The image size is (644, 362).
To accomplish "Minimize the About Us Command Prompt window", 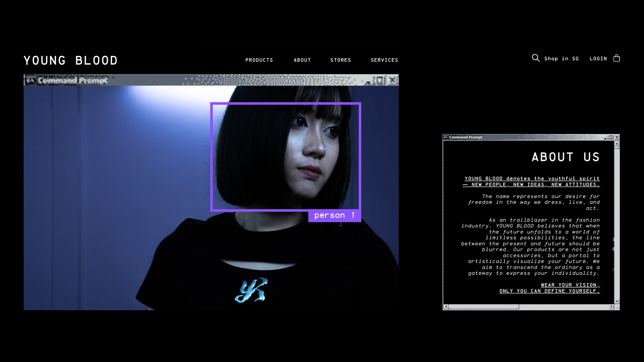I will click(x=605, y=137).
